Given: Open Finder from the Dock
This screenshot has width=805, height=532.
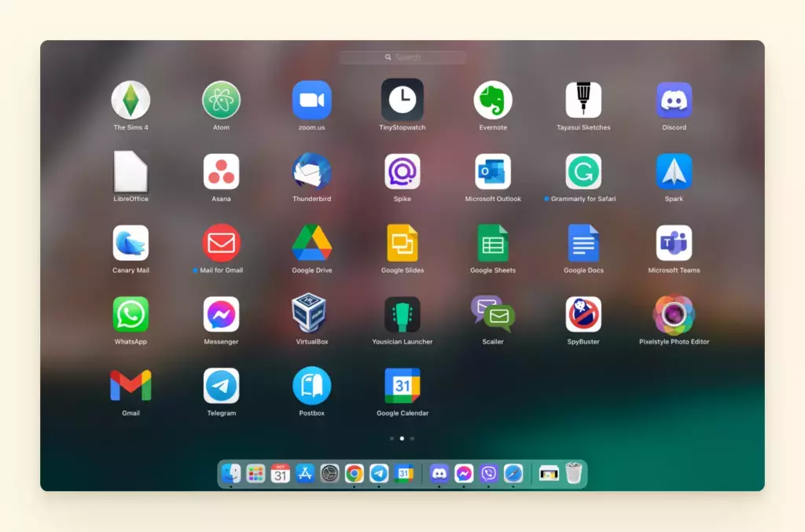Looking at the screenshot, I should click(231, 474).
